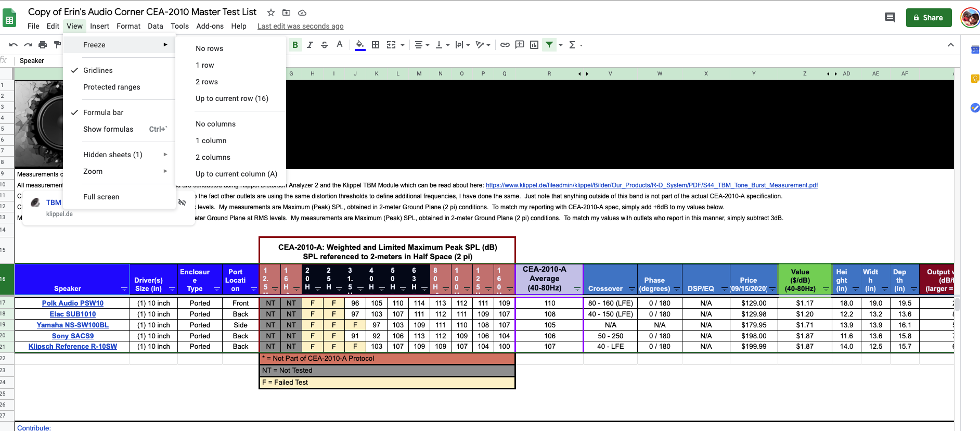Open the Tasks side panel icon
Screen dimensions: 980x431
coord(975,108)
